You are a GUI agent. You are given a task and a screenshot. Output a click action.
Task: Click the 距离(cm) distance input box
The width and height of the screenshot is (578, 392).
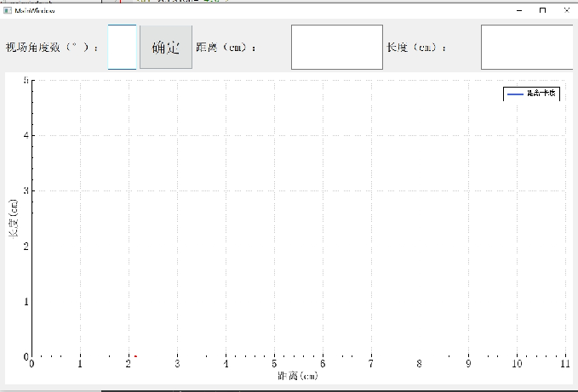click(337, 48)
